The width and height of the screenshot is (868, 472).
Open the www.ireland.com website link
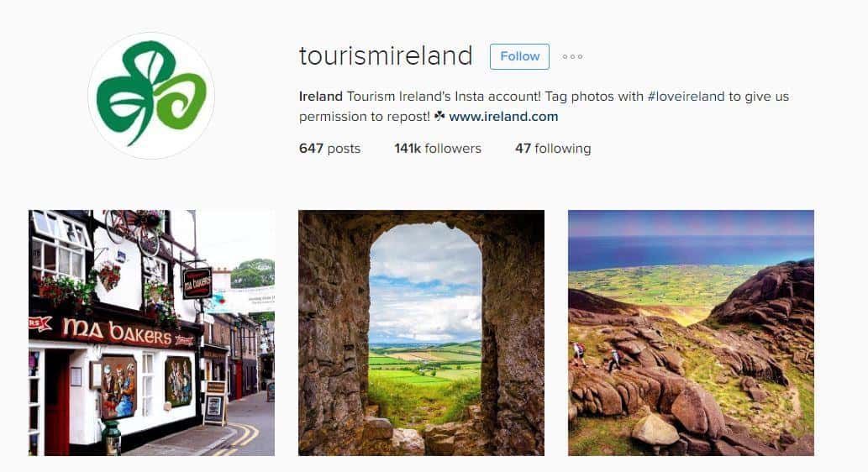(503, 117)
